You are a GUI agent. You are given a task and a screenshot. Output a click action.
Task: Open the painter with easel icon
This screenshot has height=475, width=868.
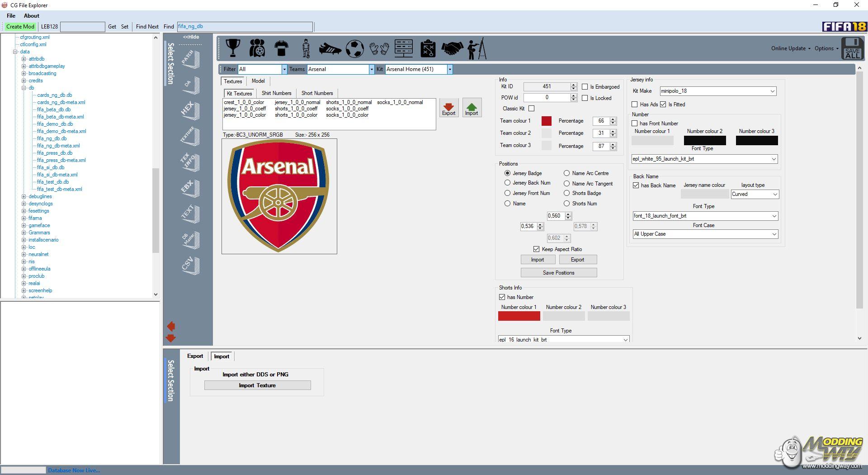[x=477, y=48]
